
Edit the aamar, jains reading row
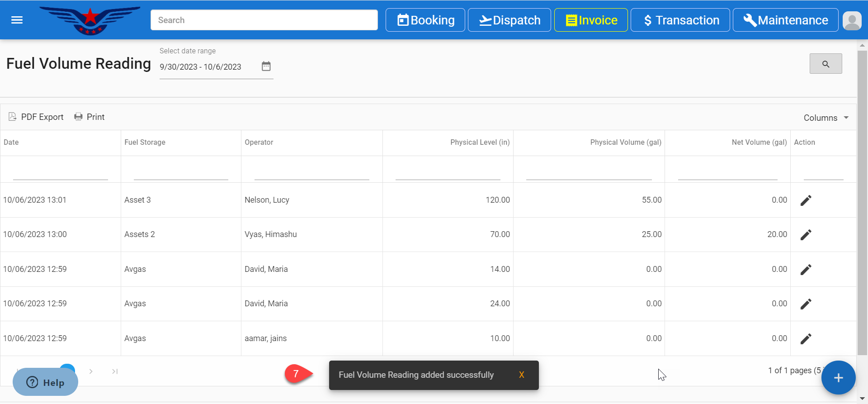pyautogui.click(x=806, y=339)
